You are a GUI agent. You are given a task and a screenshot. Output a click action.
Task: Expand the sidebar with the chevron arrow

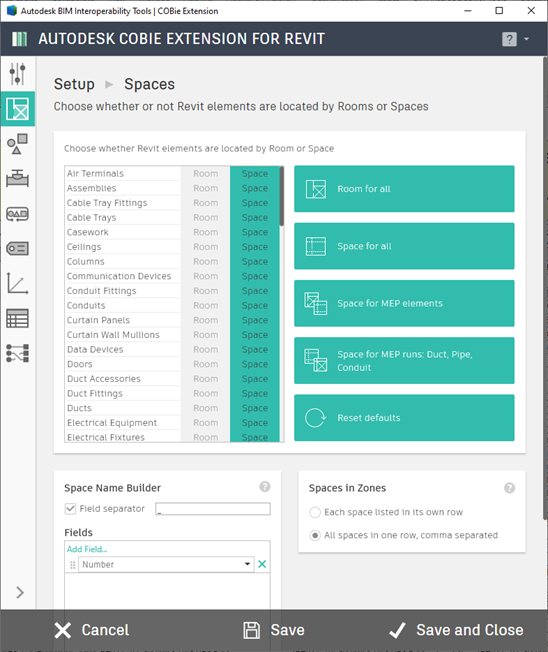20,592
